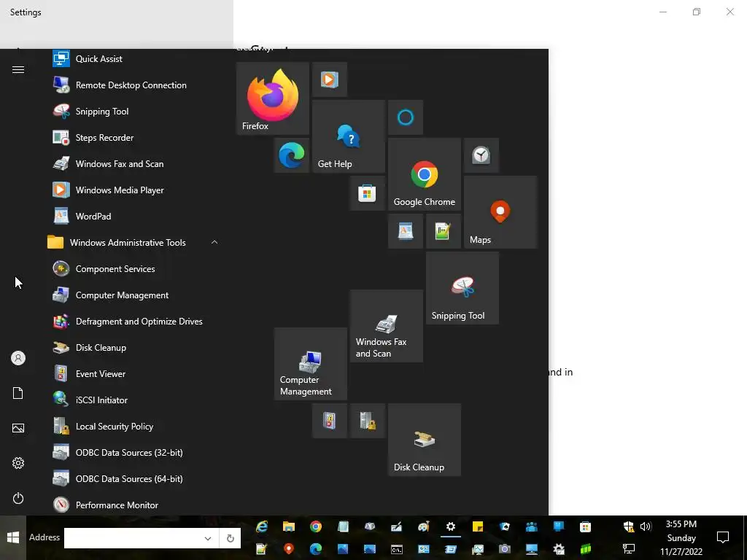
Task: Open the Snipping Tool tile
Action: click(462, 288)
